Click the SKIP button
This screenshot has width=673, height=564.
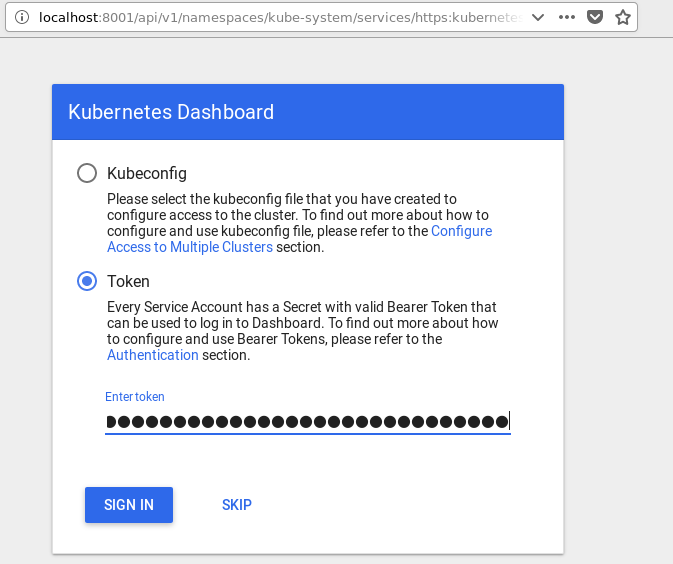pos(237,505)
